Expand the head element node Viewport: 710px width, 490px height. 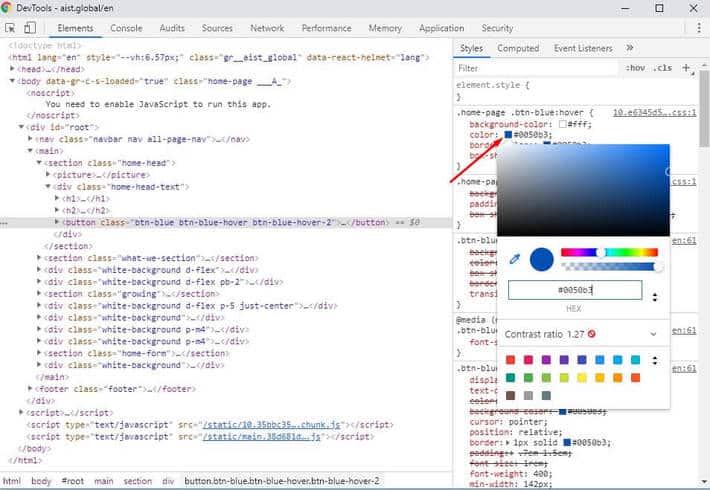(x=12, y=69)
